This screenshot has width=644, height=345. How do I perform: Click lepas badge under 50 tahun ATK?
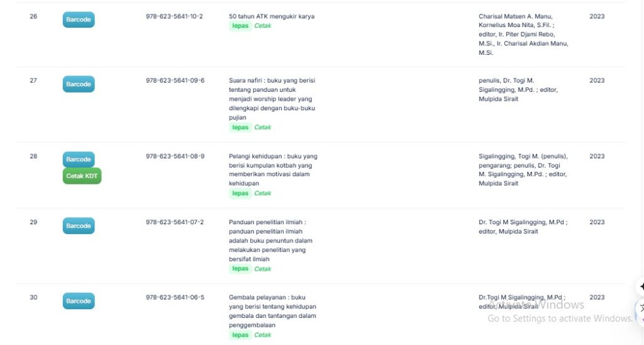pos(240,26)
